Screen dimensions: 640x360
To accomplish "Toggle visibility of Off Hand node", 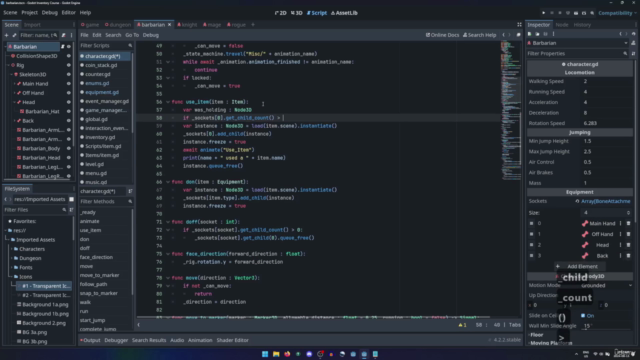I will click(69, 93).
